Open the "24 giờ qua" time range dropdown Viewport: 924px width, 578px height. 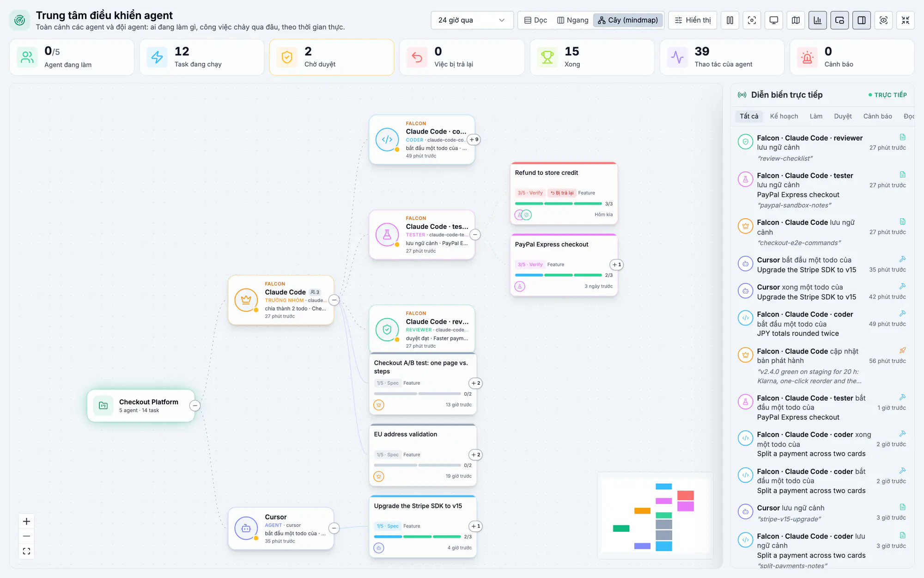(x=472, y=20)
